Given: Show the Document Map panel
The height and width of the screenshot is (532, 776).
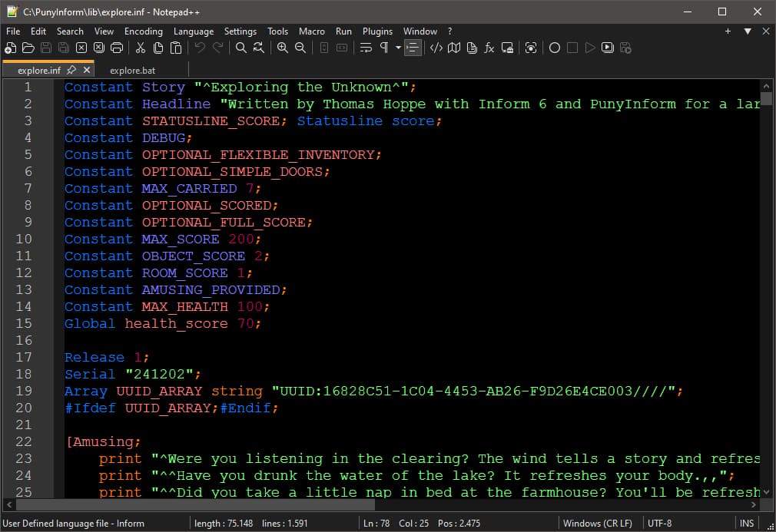Looking at the screenshot, I should 454,48.
